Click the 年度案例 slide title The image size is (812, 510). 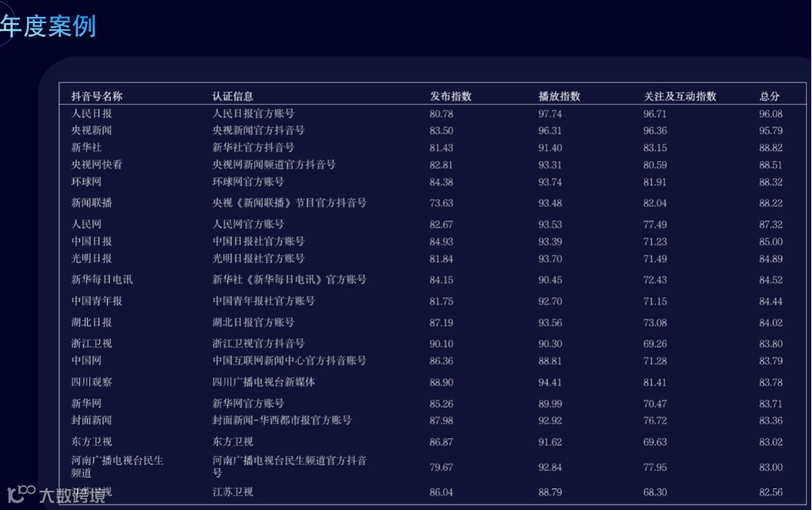pyautogui.click(x=48, y=26)
